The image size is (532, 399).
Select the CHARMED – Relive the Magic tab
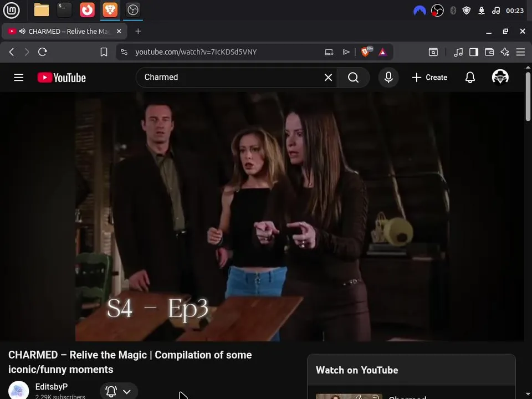click(64, 31)
